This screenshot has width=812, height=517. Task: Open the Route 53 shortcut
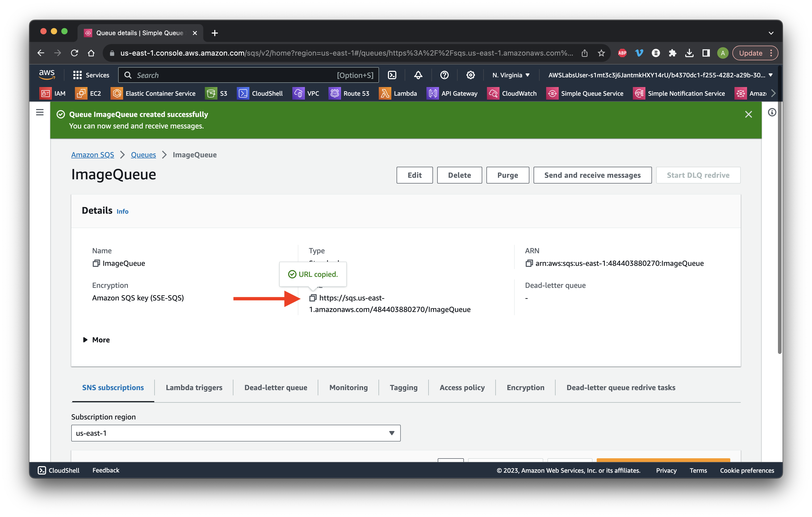(349, 93)
